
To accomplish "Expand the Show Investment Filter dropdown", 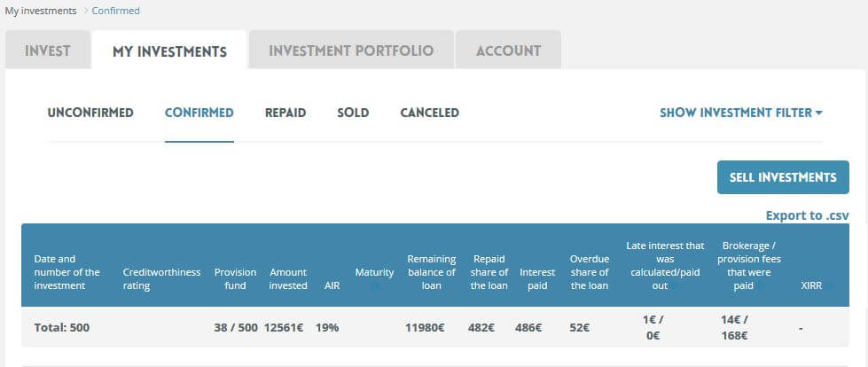I will (x=740, y=113).
